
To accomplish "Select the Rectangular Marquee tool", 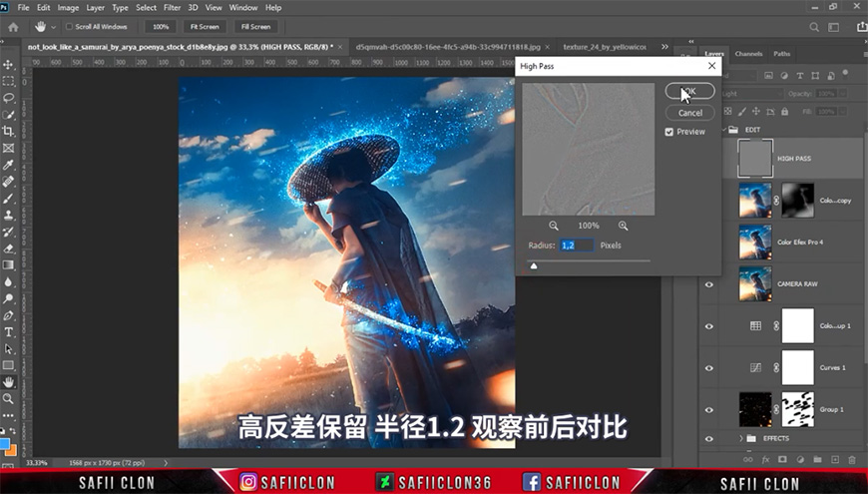I will pos(8,82).
